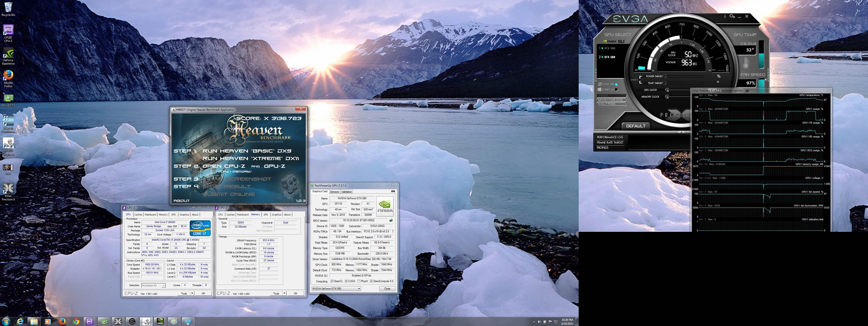
Task: Switch to EVGA Precision X taskbar icon
Action: tap(118, 322)
